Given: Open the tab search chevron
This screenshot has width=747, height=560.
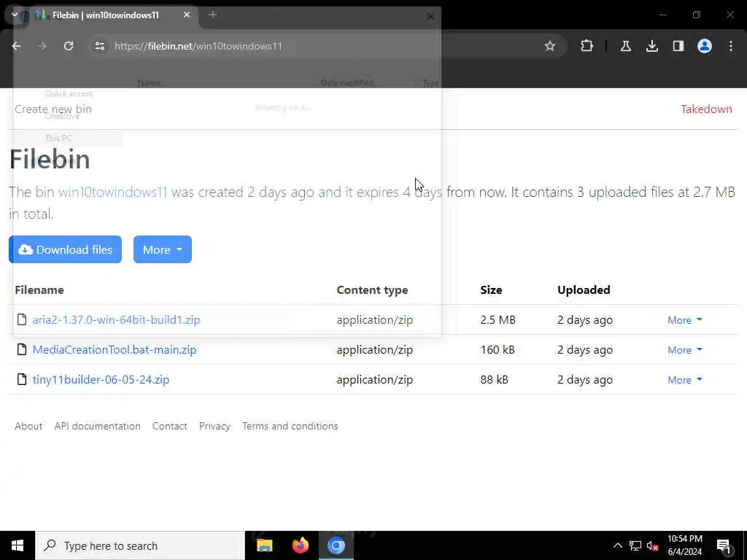Looking at the screenshot, I should click(x=15, y=15).
